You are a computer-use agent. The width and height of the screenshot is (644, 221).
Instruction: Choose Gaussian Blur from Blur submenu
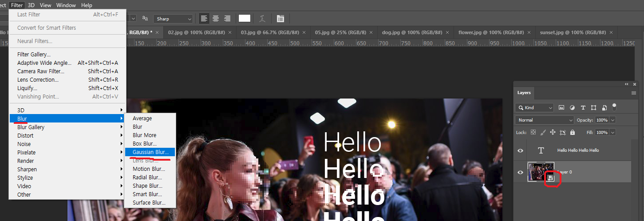pos(150,152)
